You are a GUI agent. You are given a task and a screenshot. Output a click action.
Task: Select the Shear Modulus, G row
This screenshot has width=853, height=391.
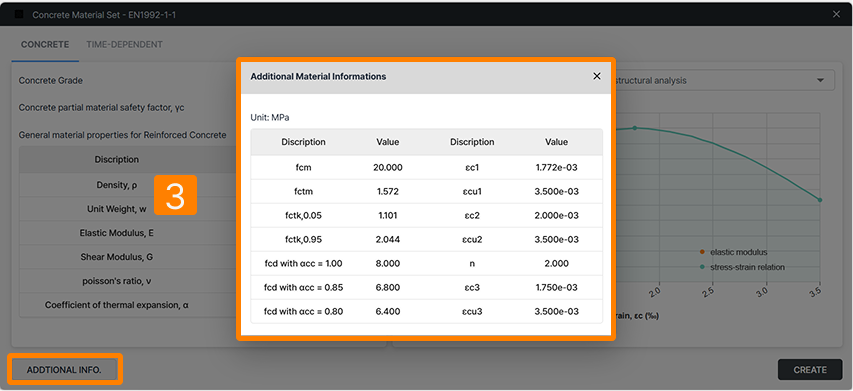(x=128, y=257)
